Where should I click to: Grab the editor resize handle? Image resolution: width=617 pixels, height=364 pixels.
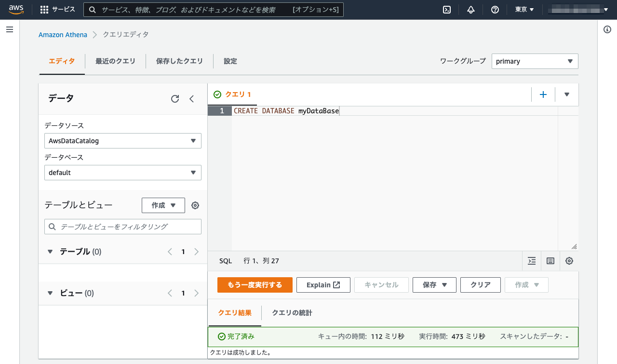[574, 246]
